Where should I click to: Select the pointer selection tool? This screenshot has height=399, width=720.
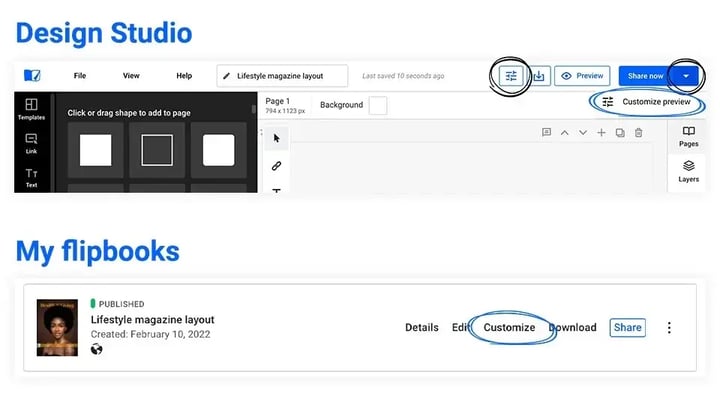276,138
